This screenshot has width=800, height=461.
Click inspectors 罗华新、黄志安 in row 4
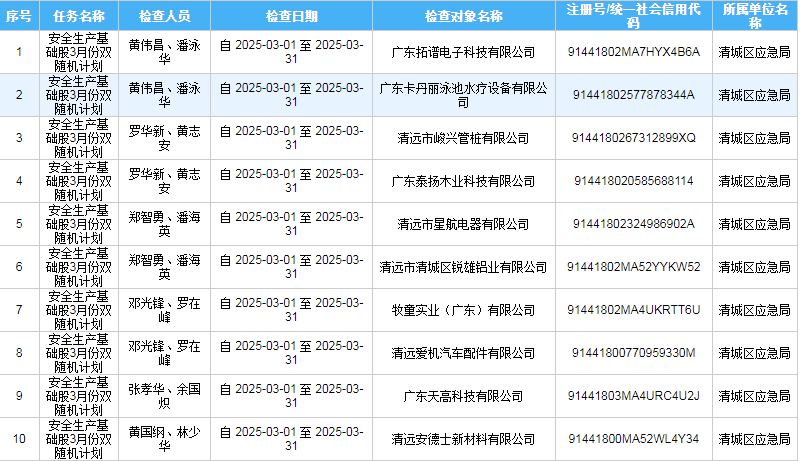[164, 181]
